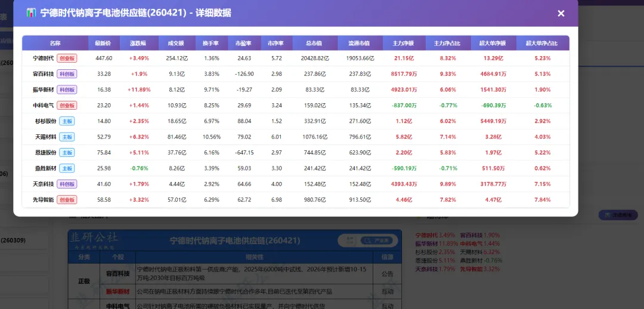
Task: Click the 科创板 badge beside 容百科技
Action: [67, 74]
